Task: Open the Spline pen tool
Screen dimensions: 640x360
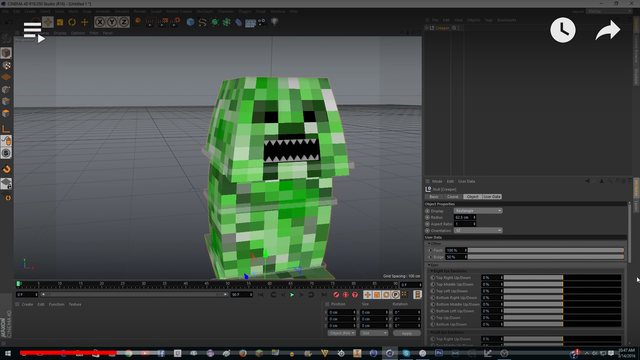Action: click(202, 22)
